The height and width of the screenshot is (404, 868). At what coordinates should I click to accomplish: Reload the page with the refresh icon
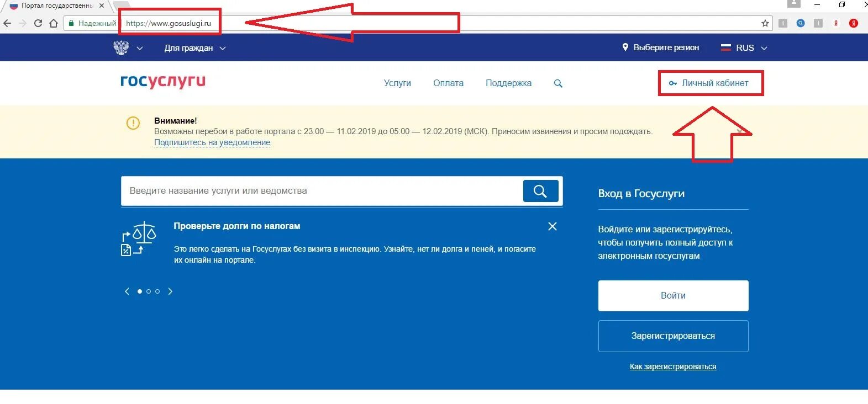(x=38, y=23)
